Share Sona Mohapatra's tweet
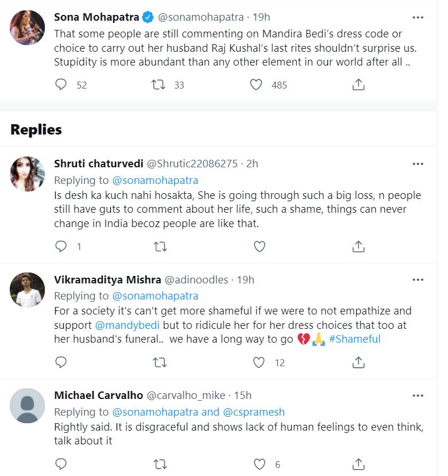448x476 pixels. pos(358,85)
